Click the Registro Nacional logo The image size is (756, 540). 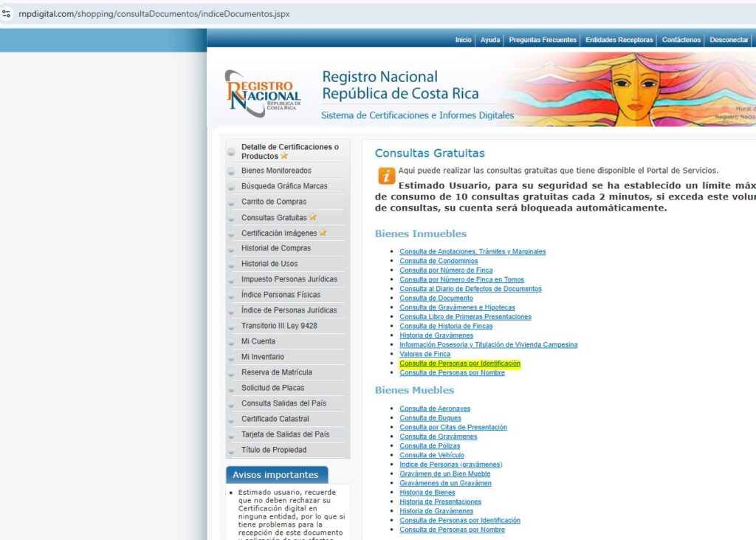coord(264,94)
